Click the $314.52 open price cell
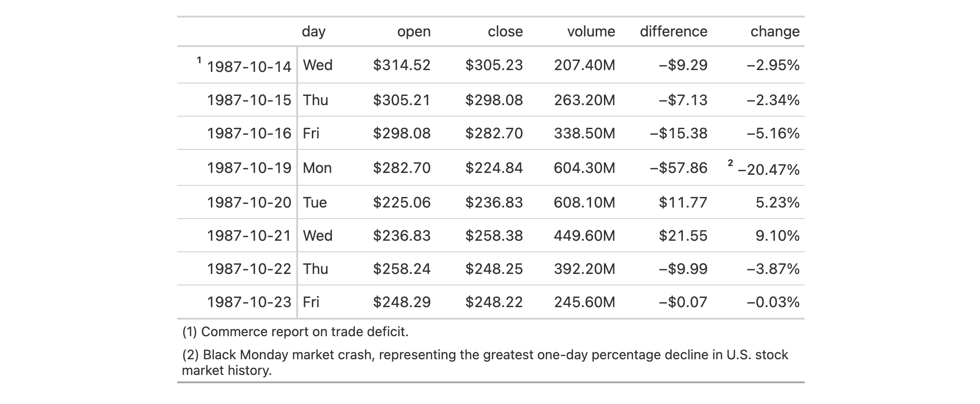The width and height of the screenshot is (980, 404). (402, 65)
